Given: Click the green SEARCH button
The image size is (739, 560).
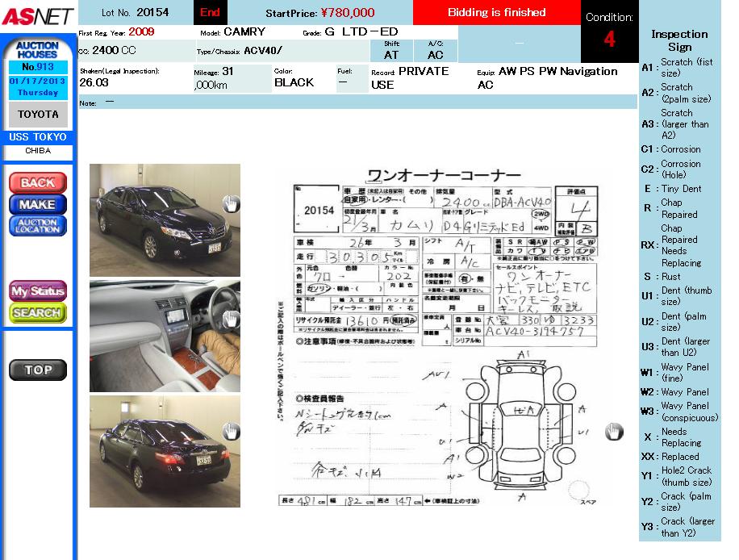Looking at the screenshot, I should tap(37, 312).
